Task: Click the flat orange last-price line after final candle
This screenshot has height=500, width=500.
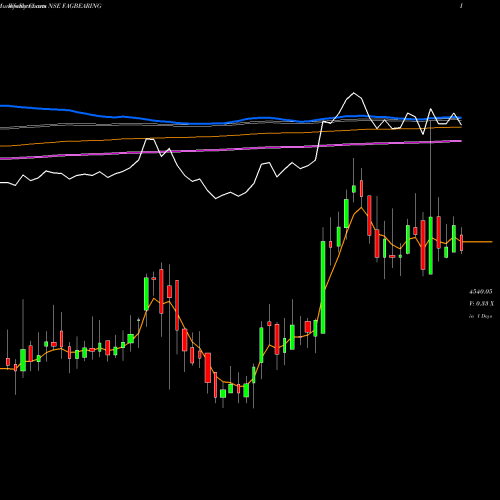Action: (477, 242)
